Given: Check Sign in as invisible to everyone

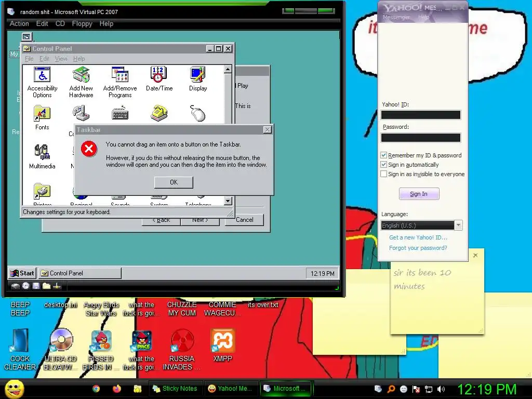Looking at the screenshot, I should pos(384,174).
